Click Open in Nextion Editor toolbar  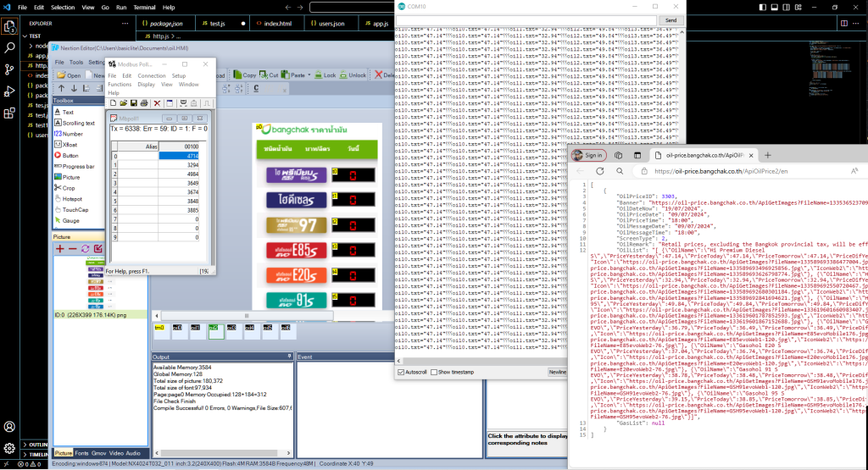coord(69,75)
